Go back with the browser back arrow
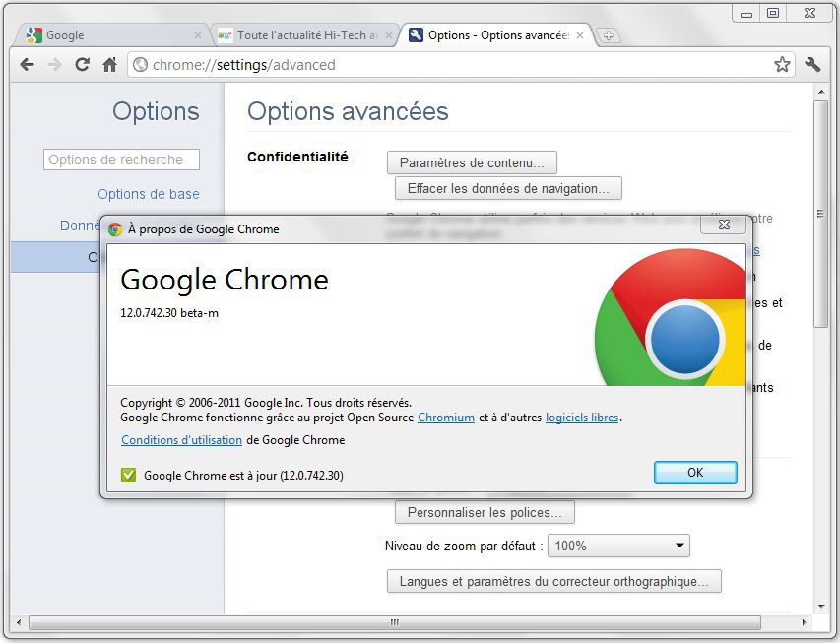840x643 pixels. click(x=27, y=65)
